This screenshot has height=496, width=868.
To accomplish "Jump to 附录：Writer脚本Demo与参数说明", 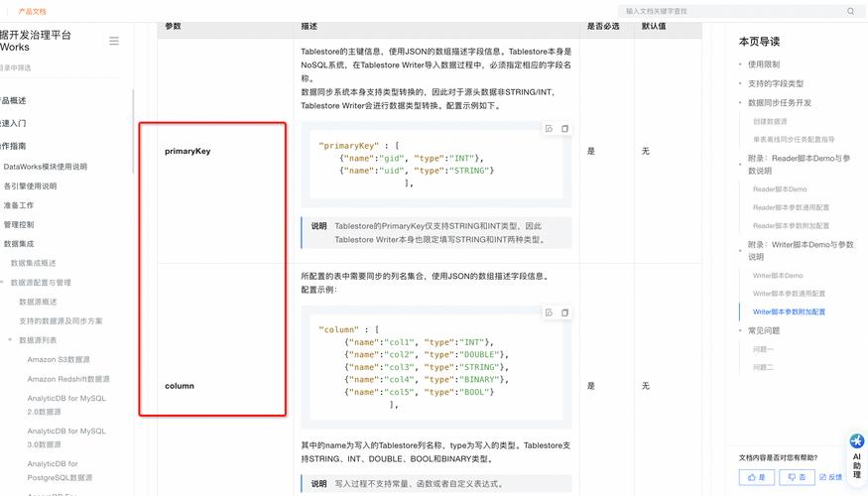I will tap(801, 250).
